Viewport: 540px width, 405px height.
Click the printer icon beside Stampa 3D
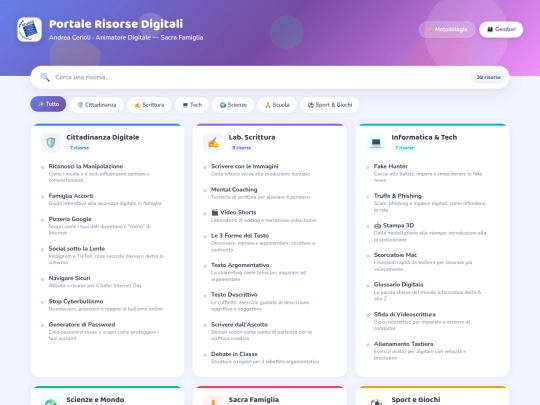[x=377, y=226]
